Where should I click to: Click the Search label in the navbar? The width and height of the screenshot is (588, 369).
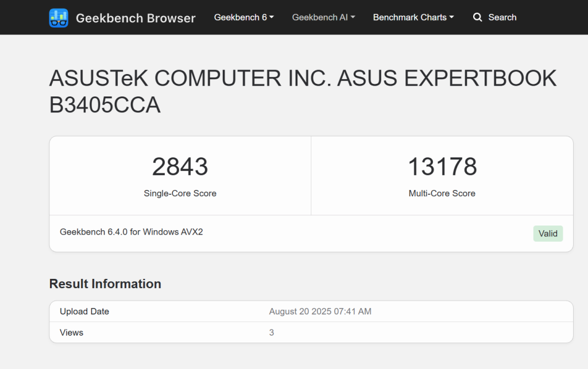coord(502,17)
